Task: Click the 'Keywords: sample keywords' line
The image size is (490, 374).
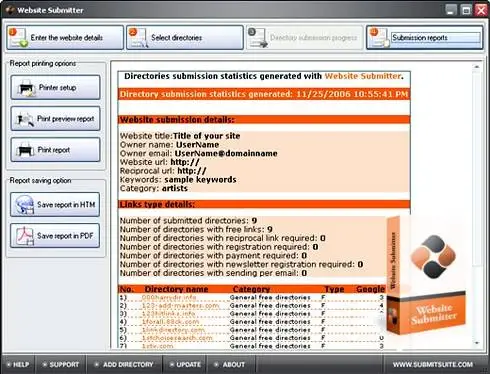Action: coord(178,180)
